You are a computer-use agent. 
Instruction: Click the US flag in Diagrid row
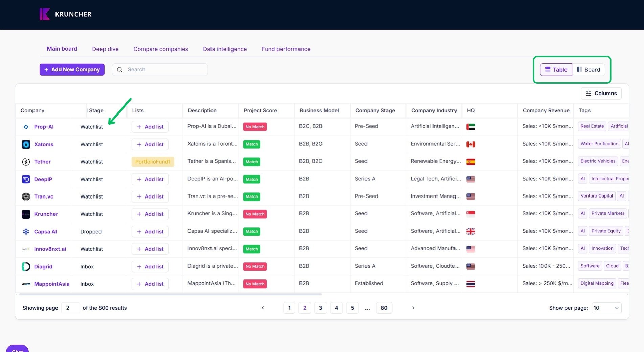pos(471,267)
